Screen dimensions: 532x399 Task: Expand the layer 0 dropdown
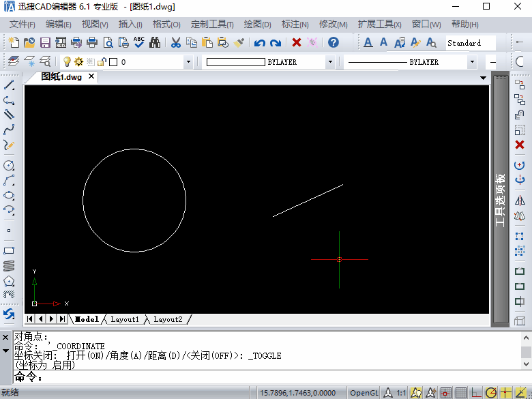[x=188, y=62]
